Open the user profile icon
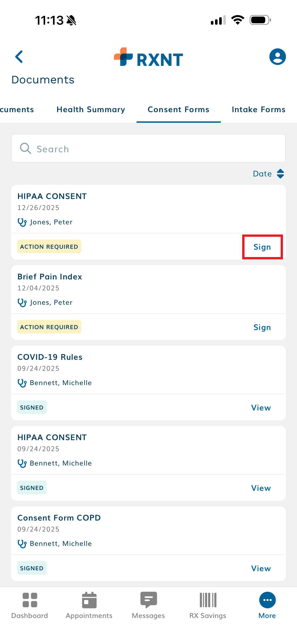This screenshot has width=297, height=644. coord(277,57)
